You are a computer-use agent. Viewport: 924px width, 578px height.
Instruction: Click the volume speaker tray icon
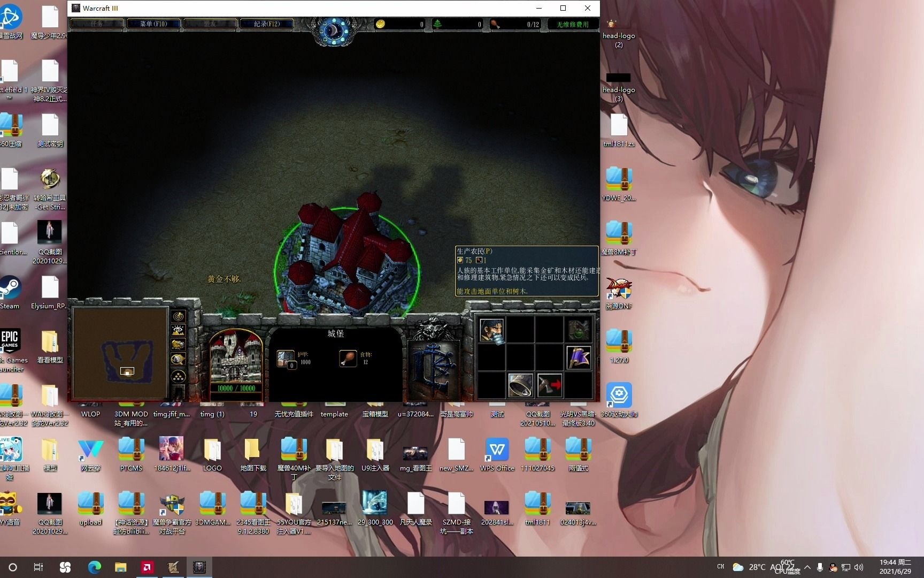(x=859, y=567)
